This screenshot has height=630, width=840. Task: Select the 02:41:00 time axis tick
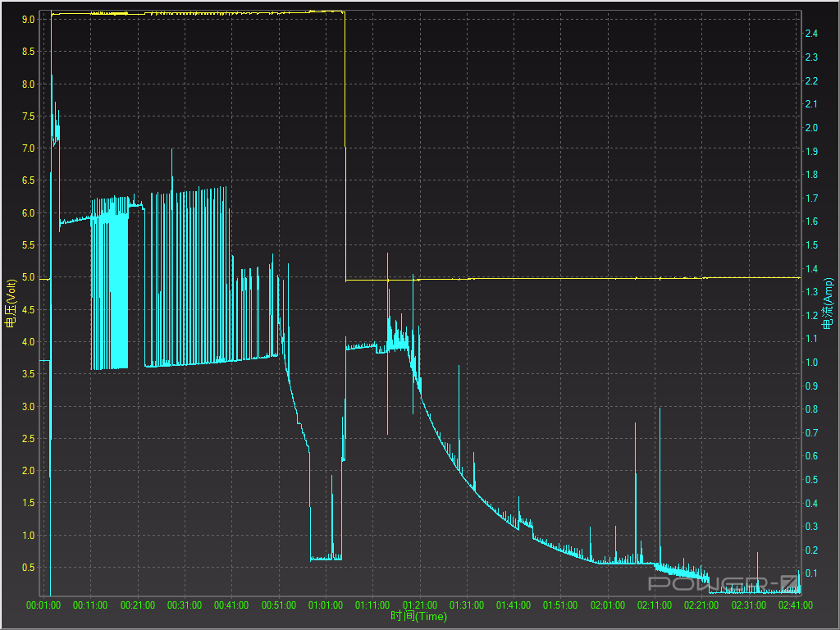point(795,605)
